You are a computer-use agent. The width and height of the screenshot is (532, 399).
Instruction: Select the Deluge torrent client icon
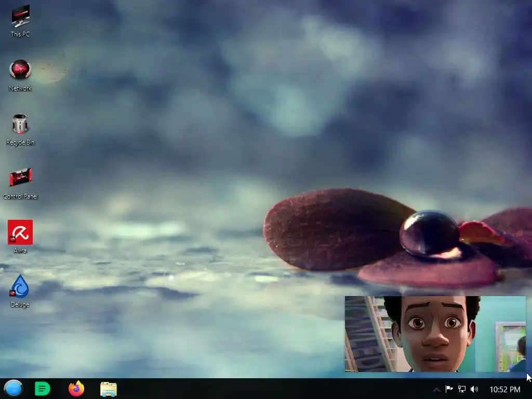(20, 286)
